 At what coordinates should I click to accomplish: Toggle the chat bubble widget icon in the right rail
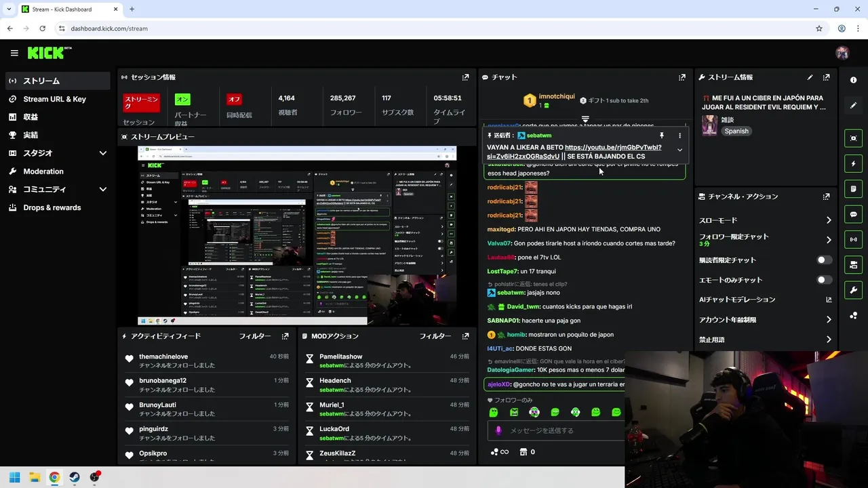coord(853,214)
